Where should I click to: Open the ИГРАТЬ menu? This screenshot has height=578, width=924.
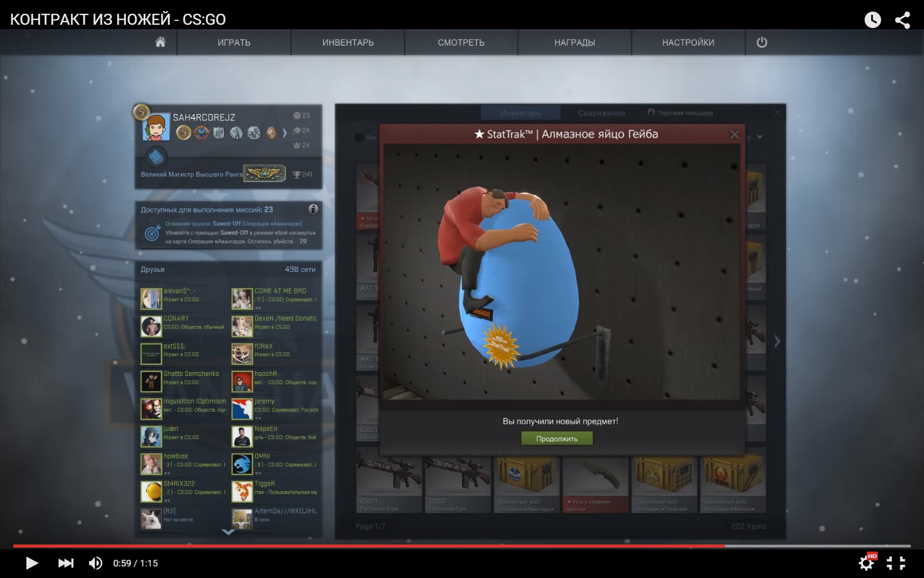234,42
